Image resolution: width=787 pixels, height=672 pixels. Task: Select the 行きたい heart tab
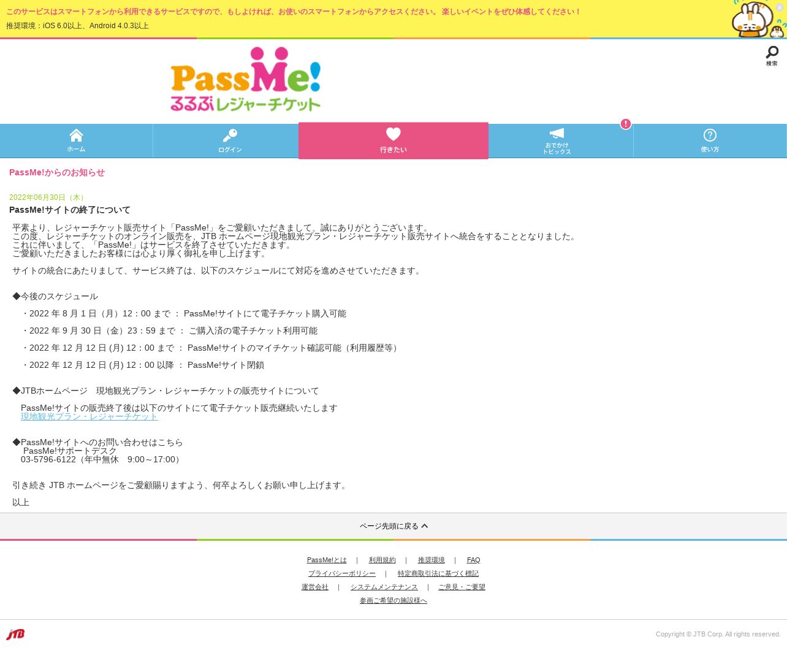coord(393,140)
